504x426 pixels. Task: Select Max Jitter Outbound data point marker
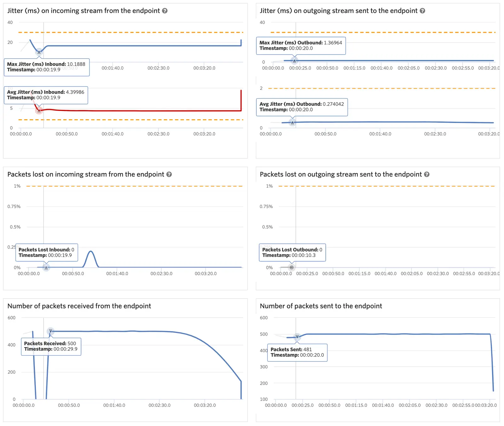pos(294,61)
